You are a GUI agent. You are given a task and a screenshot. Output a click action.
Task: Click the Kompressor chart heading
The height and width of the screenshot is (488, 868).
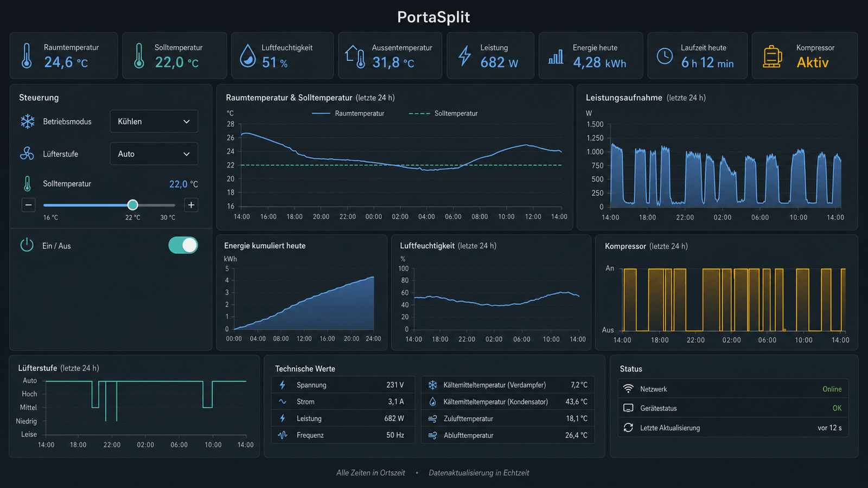coord(626,246)
